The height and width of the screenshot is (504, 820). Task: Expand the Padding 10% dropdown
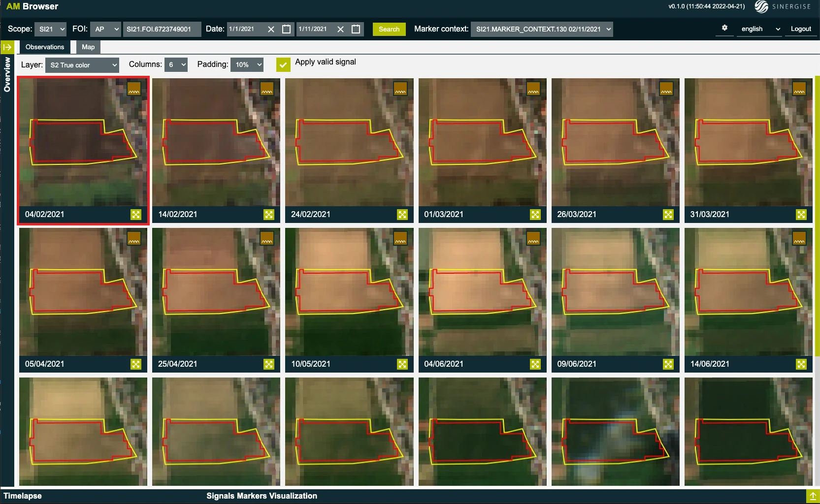(247, 64)
